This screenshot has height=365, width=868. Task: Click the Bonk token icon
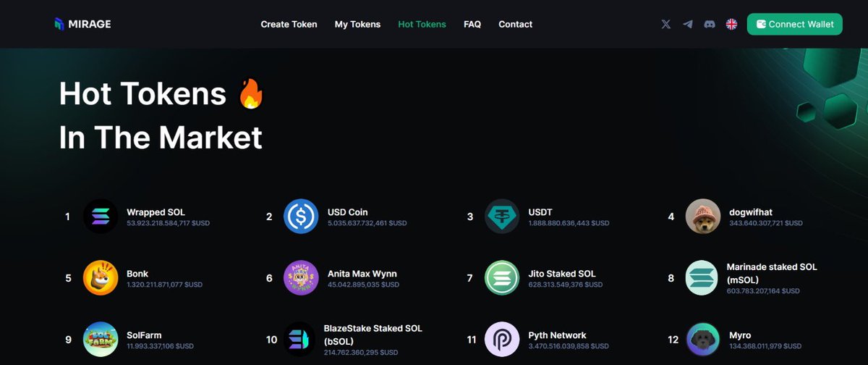tap(101, 277)
